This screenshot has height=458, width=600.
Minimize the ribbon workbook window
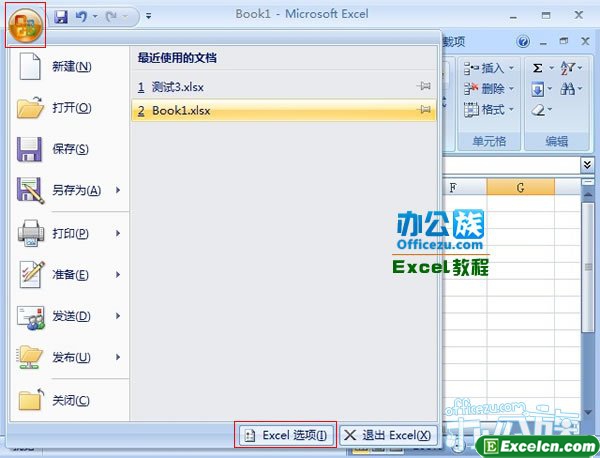point(543,42)
